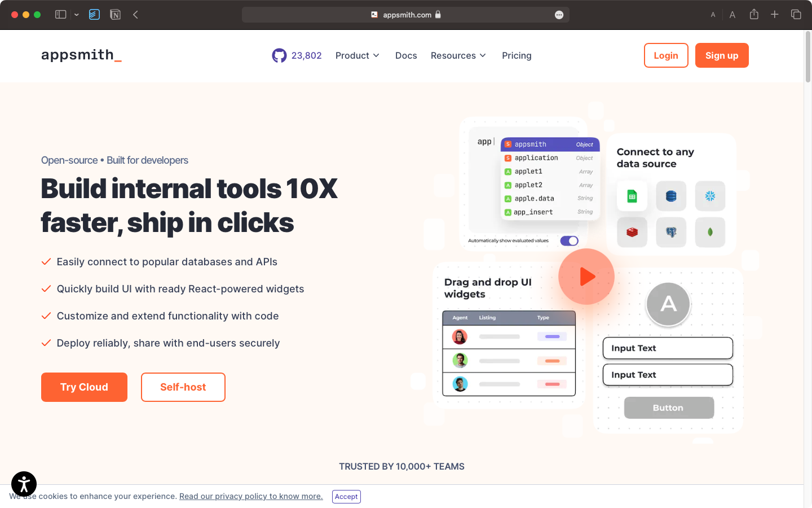Pick the Redis red cube icon
The height and width of the screenshot is (508, 812).
coord(632,232)
